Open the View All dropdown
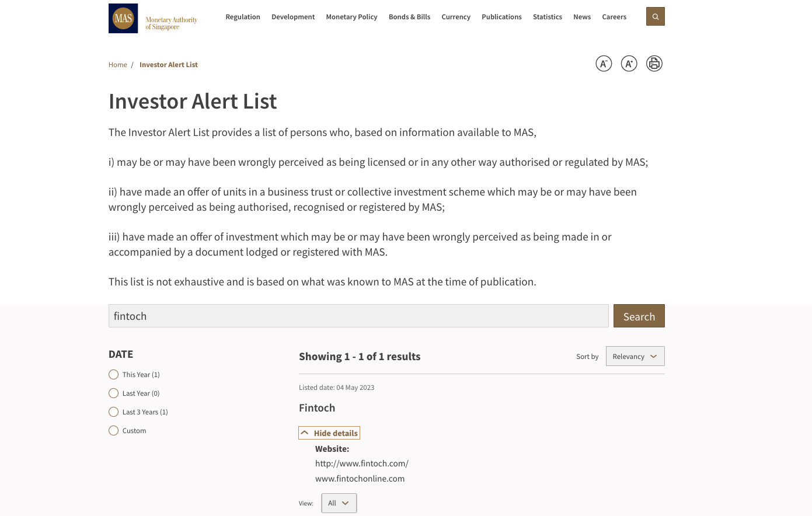The width and height of the screenshot is (812, 516). [339, 503]
